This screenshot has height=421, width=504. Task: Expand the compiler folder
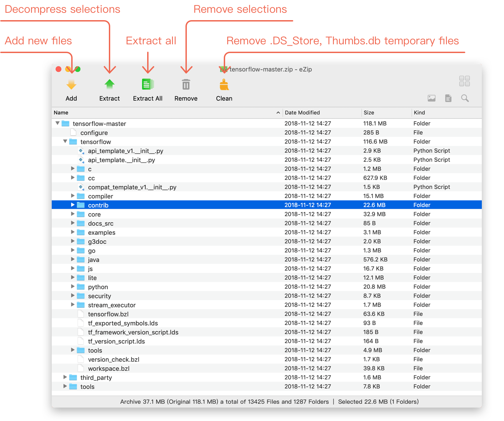(x=73, y=196)
